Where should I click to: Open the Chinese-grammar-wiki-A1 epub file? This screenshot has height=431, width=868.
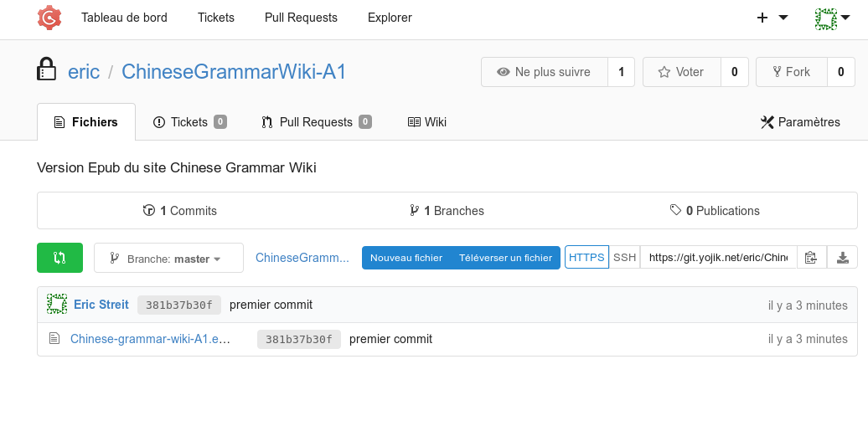click(x=150, y=339)
